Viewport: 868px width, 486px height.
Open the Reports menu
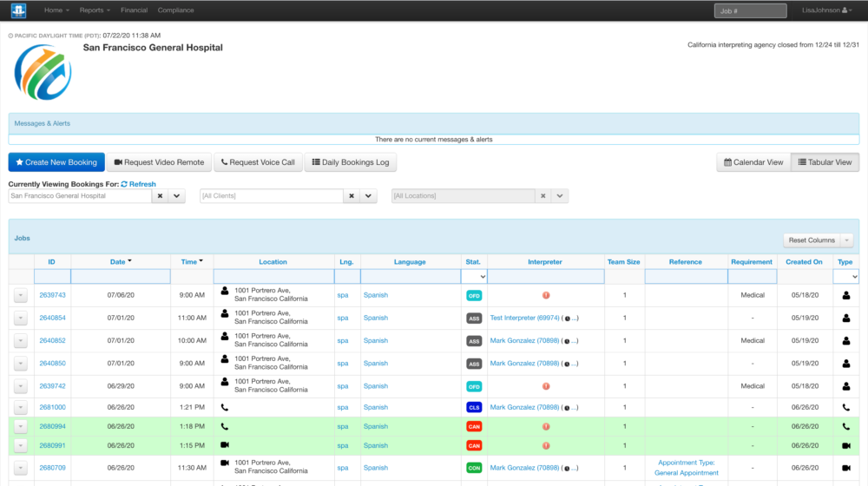(x=95, y=10)
